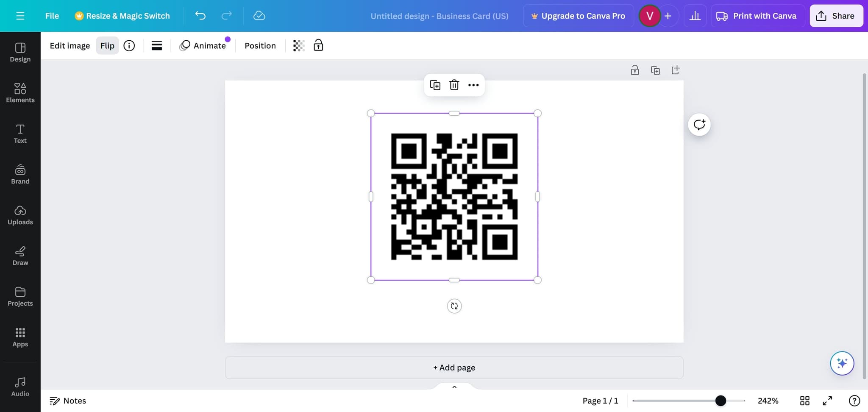The height and width of the screenshot is (412, 868).
Task: Add a comment on the page
Action: pos(699,125)
